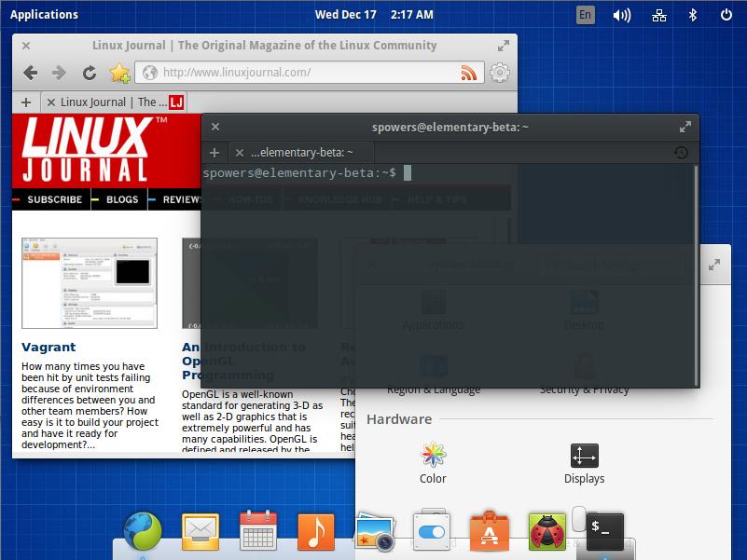The image size is (747, 560).
Task: Open BLOGS in site navigation
Action: point(122,199)
